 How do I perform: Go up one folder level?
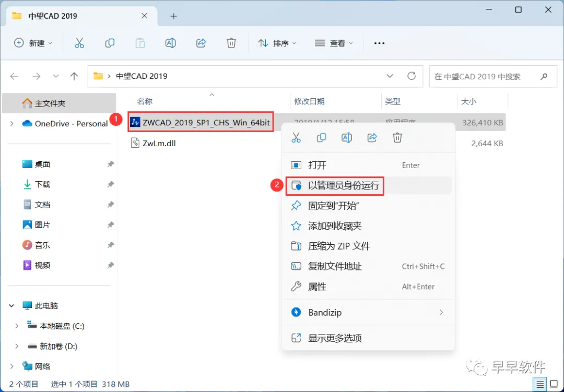click(x=74, y=76)
